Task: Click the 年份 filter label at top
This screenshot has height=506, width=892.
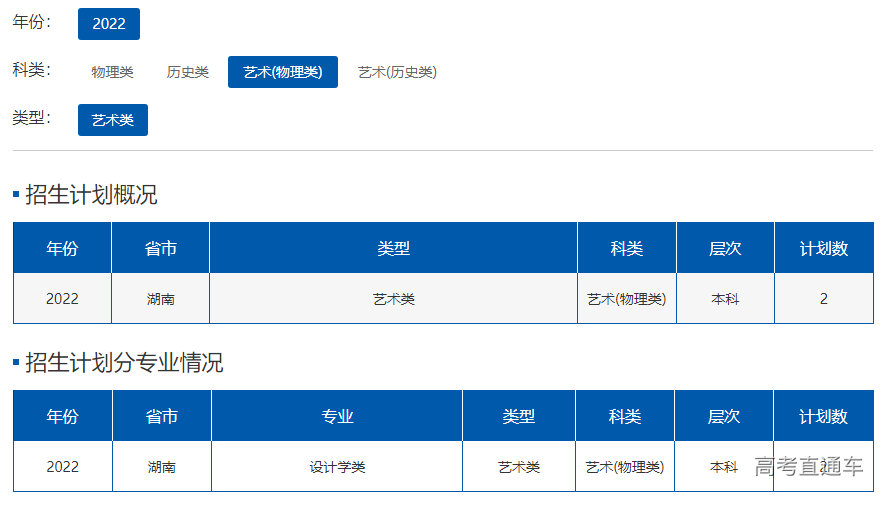Action: [32, 22]
